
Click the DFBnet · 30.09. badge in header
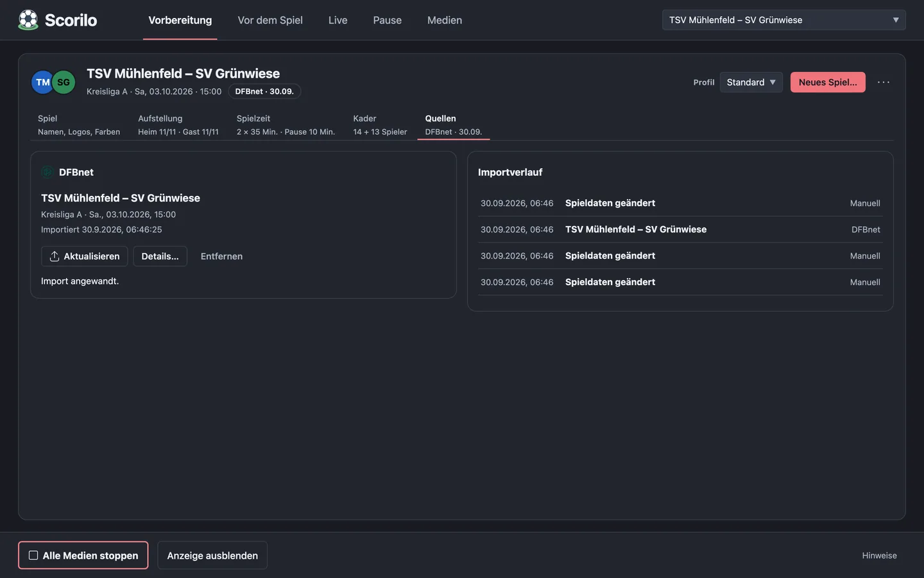point(264,91)
